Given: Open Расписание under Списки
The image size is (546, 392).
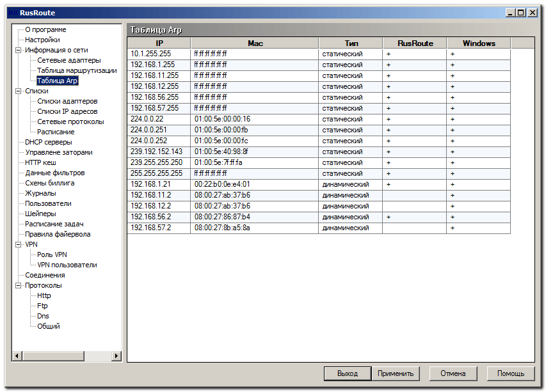Looking at the screenshot, I should coord(56,132).
